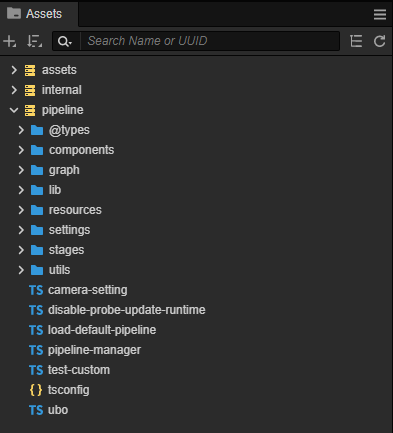Click the TS icon beside test-custom
The height and width of the screenshot is (433, 393).
pos(36,370)
